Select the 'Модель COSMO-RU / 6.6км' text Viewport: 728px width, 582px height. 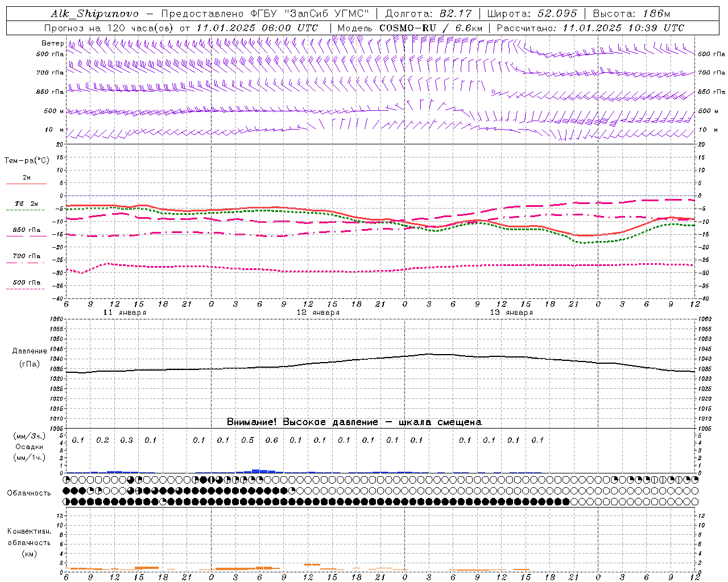click(410, 28)
